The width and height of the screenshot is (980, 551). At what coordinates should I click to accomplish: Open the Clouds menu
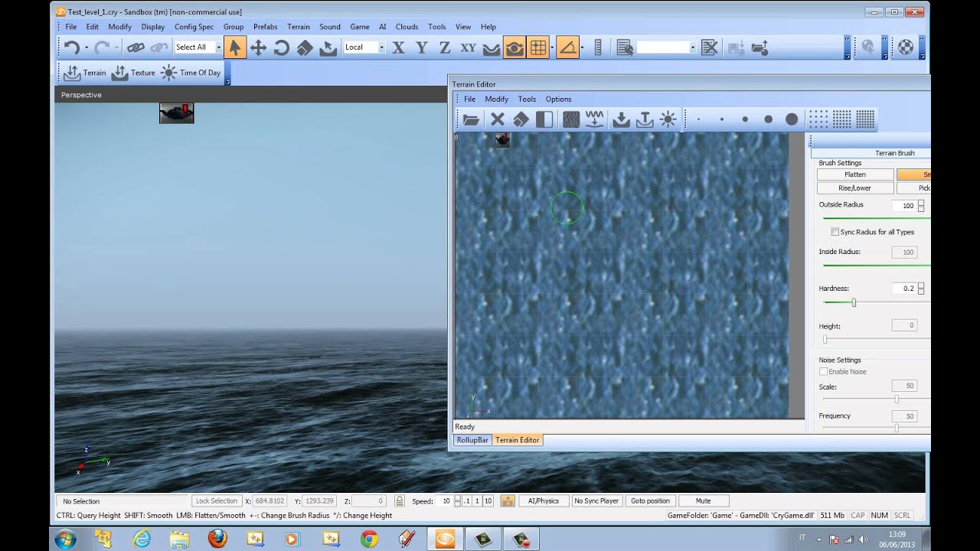[x=407, y=27]
